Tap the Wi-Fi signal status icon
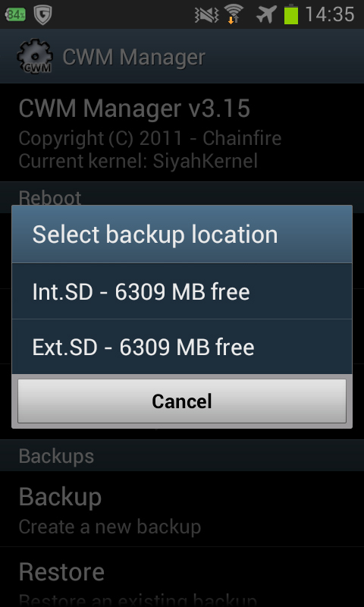364x607 pixels. tap(234, 14)
